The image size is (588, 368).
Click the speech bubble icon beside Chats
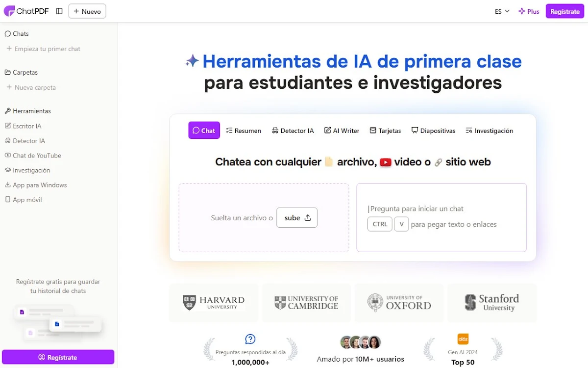(7, 34)
